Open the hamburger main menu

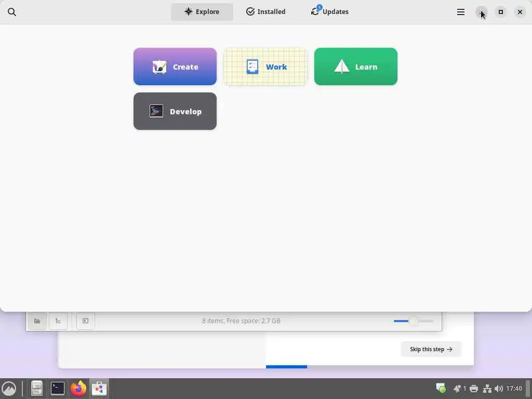click(460, 12)
